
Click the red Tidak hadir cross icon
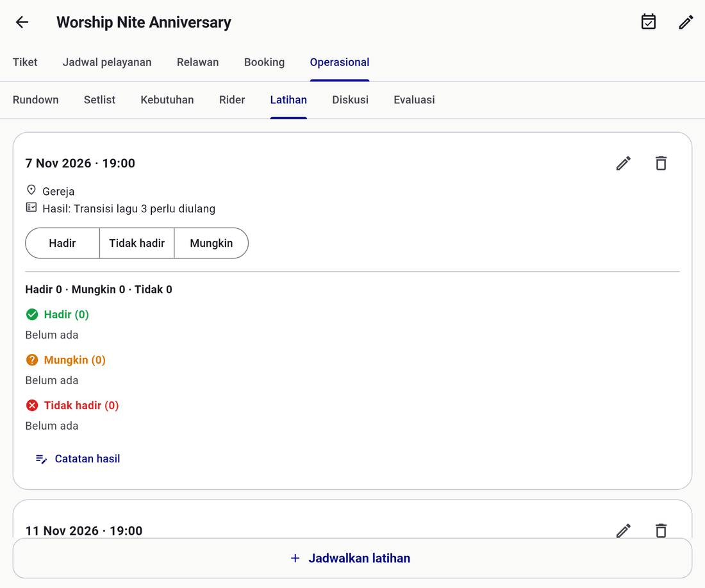[32, 405]
